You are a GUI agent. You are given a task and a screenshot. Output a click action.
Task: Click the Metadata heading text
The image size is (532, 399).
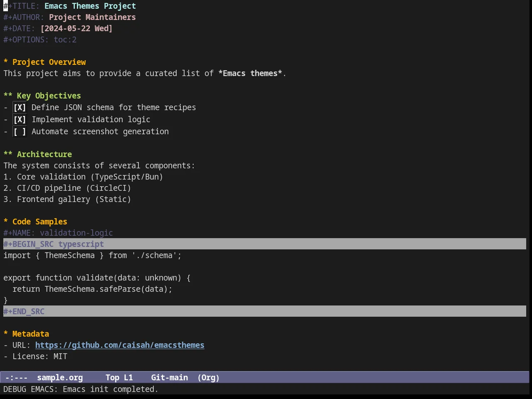pos(31,334)
